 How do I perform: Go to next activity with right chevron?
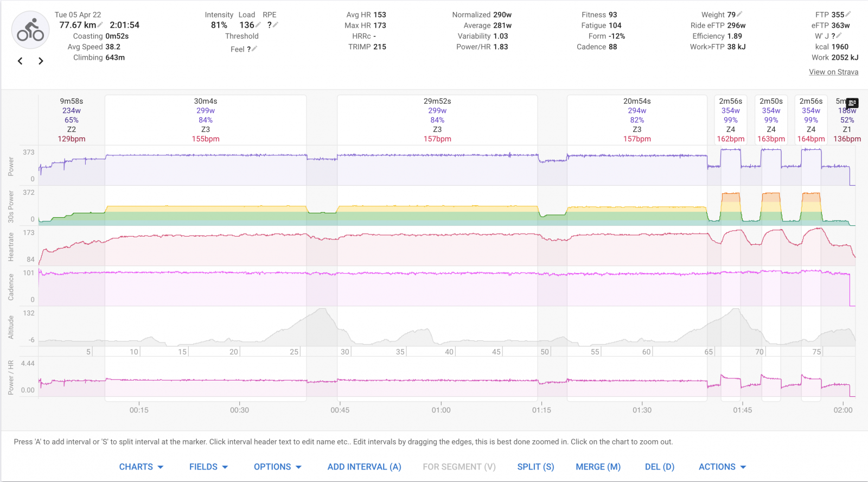click(41, 61)
